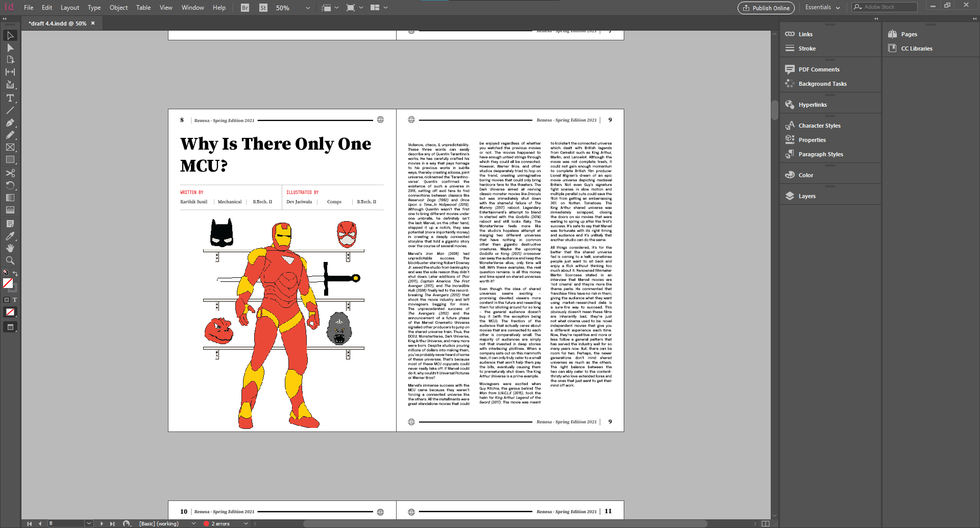Image resolution: width=980 pixels, height=528 pixels.
Task: Select the Type tool
Action: (x=10, y=98)
